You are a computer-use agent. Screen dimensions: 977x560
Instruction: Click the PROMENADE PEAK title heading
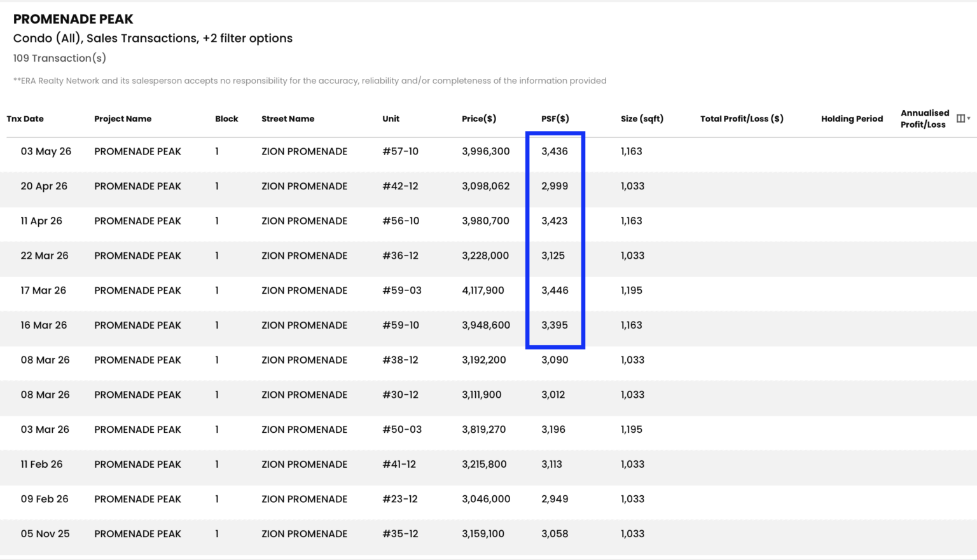point(73,19)
